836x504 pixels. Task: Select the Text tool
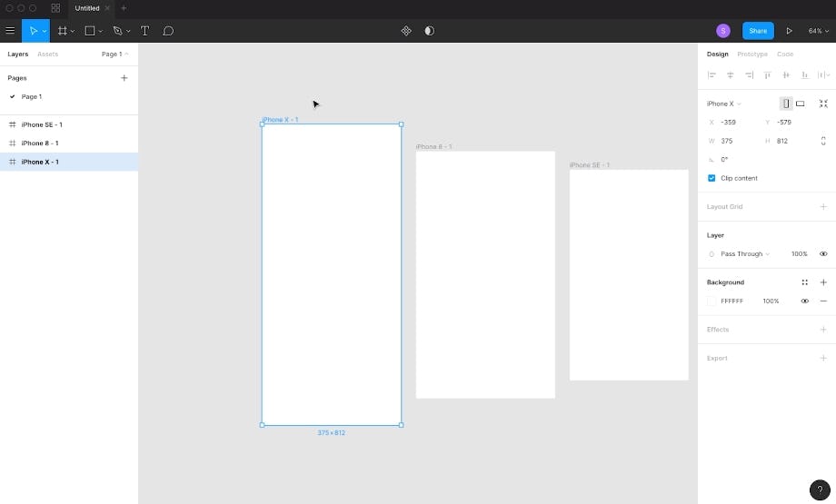pos(144,31)
